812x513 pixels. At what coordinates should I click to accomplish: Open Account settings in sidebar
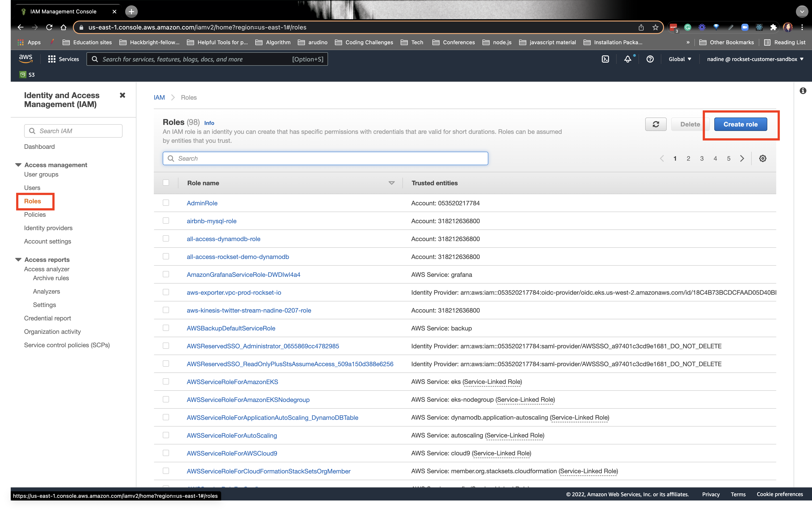[x=48, y=242]
